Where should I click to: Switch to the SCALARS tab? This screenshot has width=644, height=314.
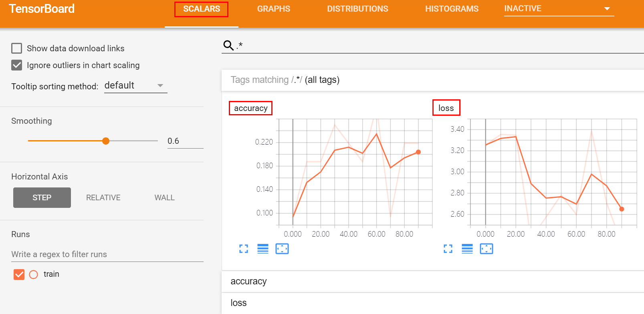click(202, 9)
